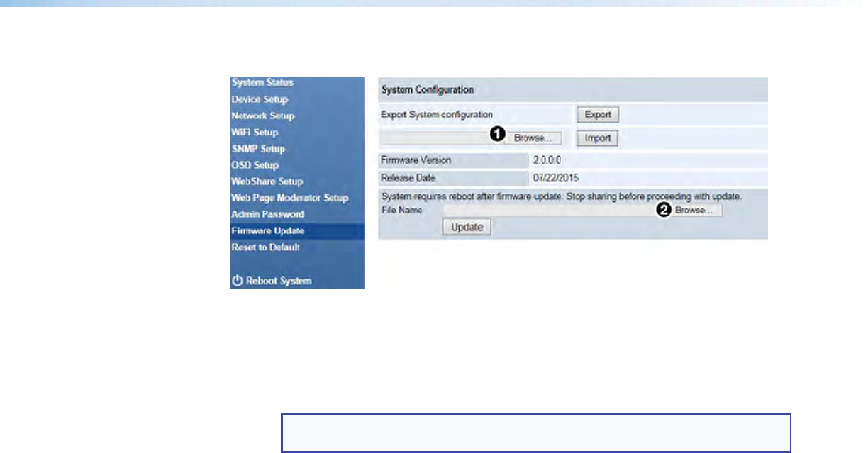Open SNMP Setup page
This screenshot has height=453, width=868.
pyautogui.click(x=258, y=149)
